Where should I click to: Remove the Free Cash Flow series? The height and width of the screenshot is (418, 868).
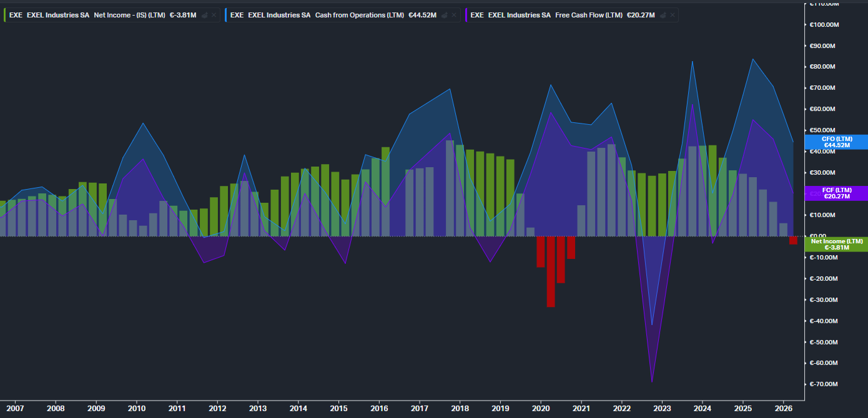tap(673, 15)
